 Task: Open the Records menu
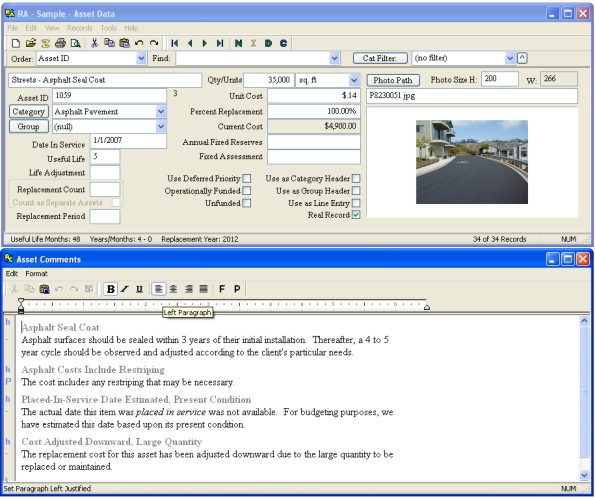tap(80, 28)
